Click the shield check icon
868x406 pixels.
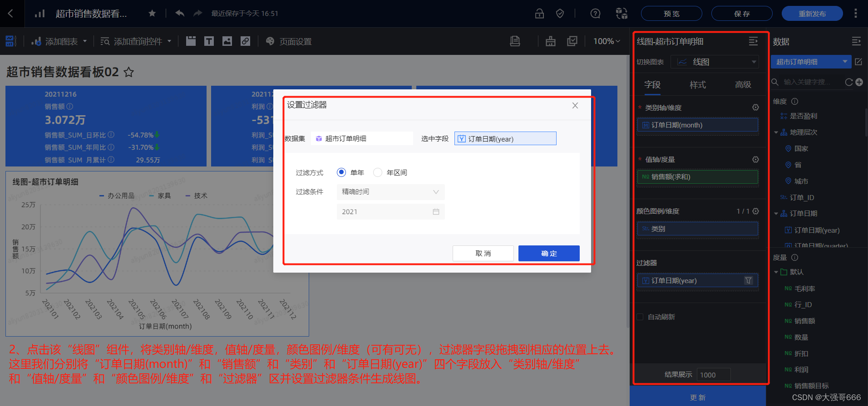coord(560,14)
